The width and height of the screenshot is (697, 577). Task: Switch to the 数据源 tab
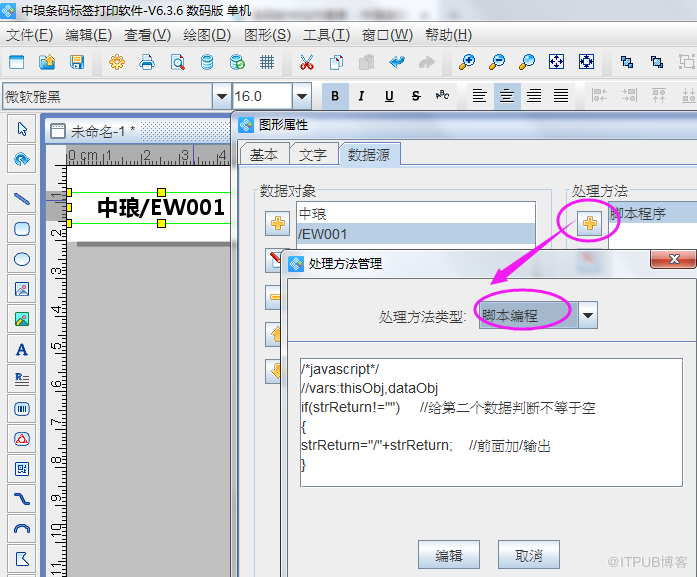coord(369,154)
